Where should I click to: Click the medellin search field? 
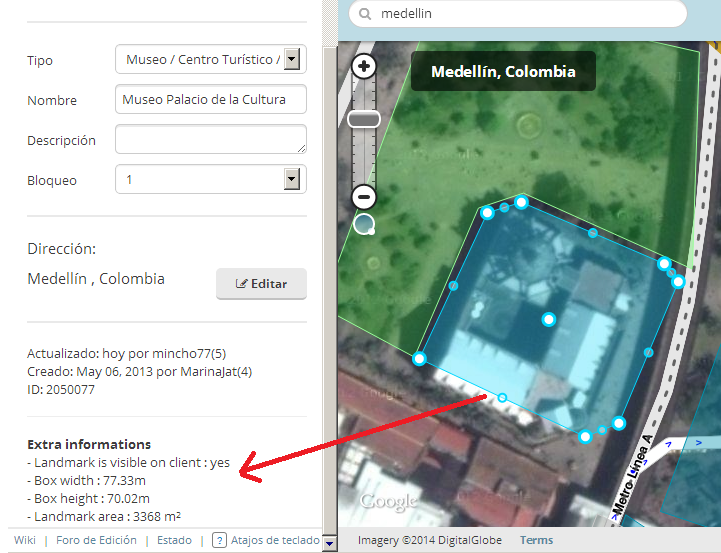518,14
